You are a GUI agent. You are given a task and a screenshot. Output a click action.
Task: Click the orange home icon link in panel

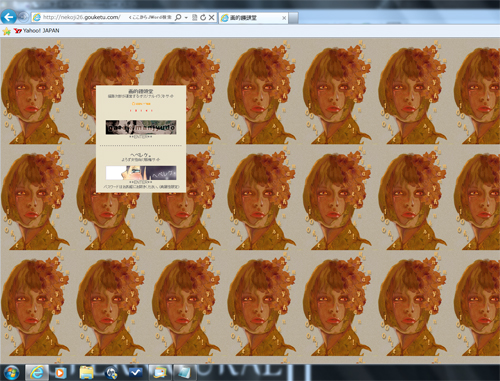click(141, 104)
